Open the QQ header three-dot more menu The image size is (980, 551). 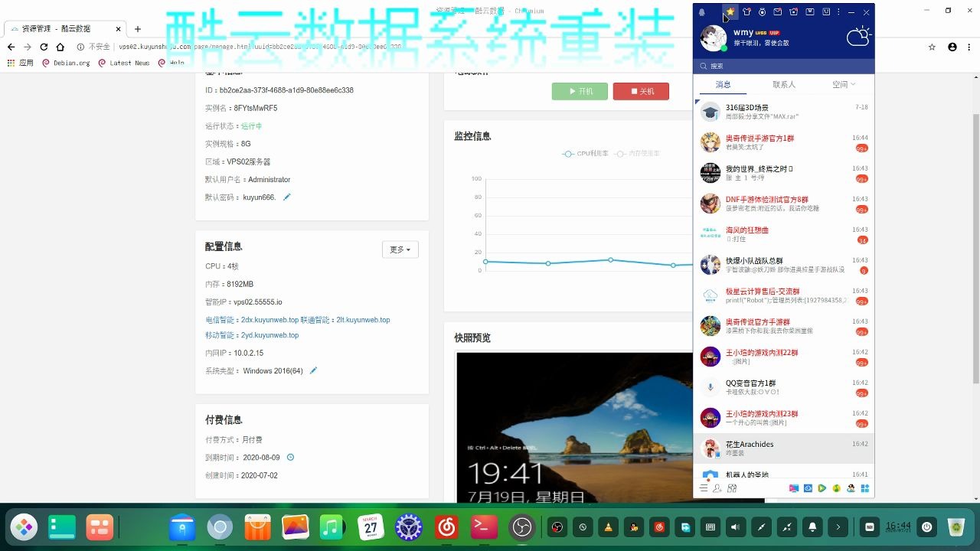pos(839,12)
